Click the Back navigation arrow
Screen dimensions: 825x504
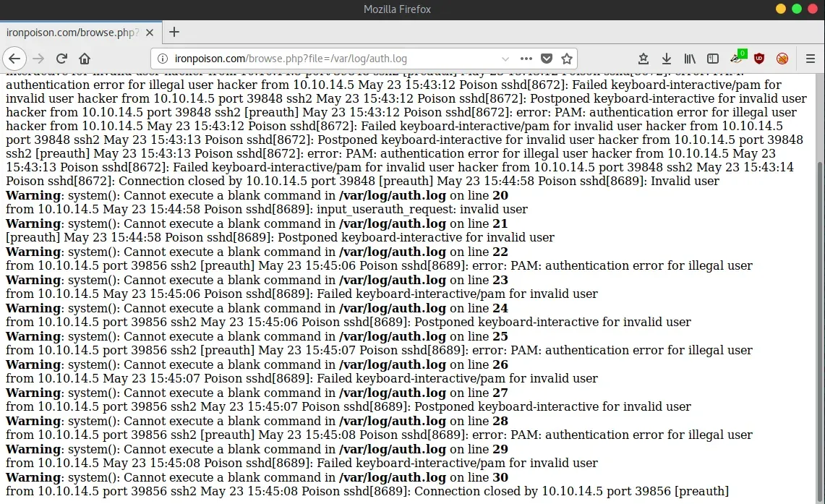pos(15,59)
